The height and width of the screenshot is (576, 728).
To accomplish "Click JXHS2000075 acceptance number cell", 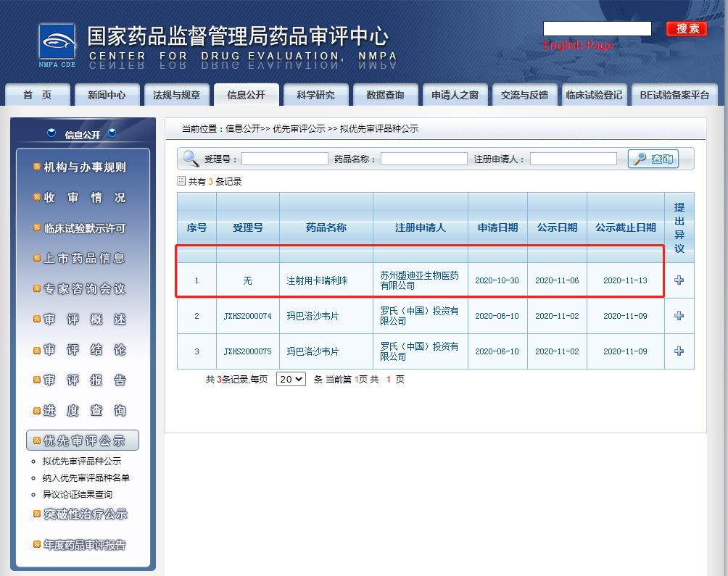I will pos(247,351).
